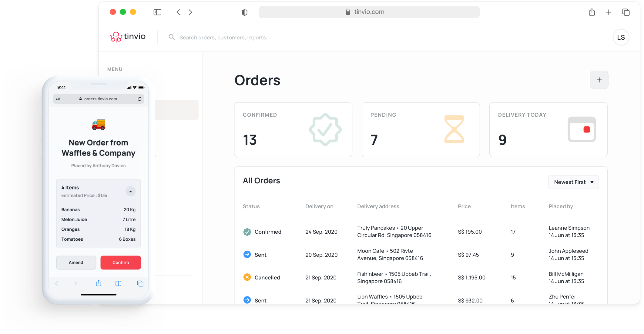Image resolution: width=644 pixels, height=334 pixels.
Task: Select the Truly Pancakes delivery address
Action: (394, 232)
